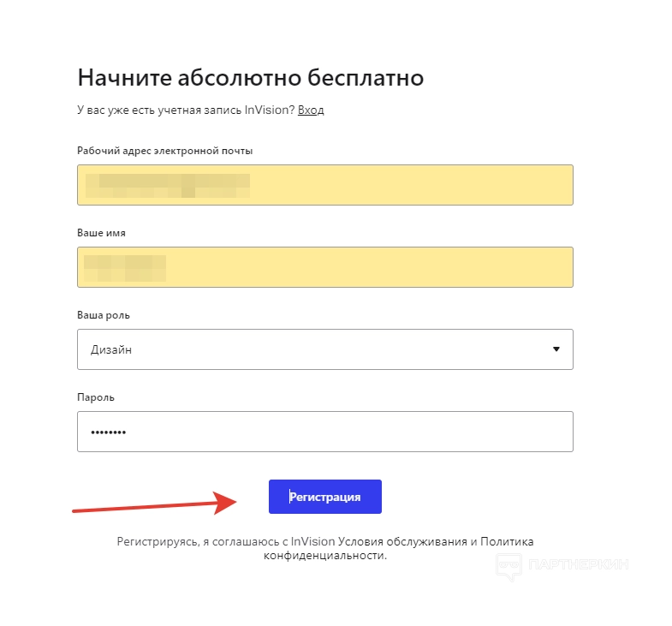Click the ПАРТНЕРКИН watermark text
The image size is (672, 626).
point(580,565)
